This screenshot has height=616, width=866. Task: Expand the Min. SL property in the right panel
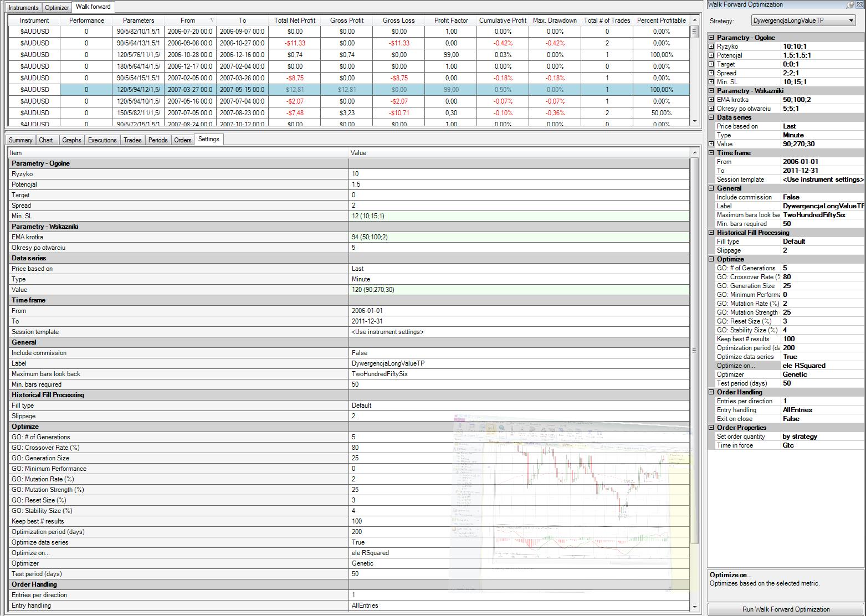[711, 82]
